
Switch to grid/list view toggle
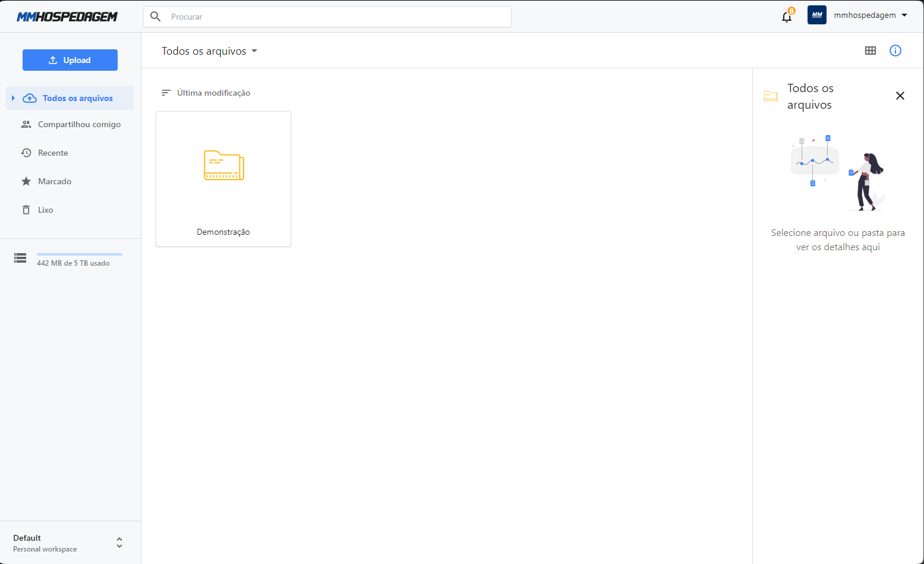[871, 51]
